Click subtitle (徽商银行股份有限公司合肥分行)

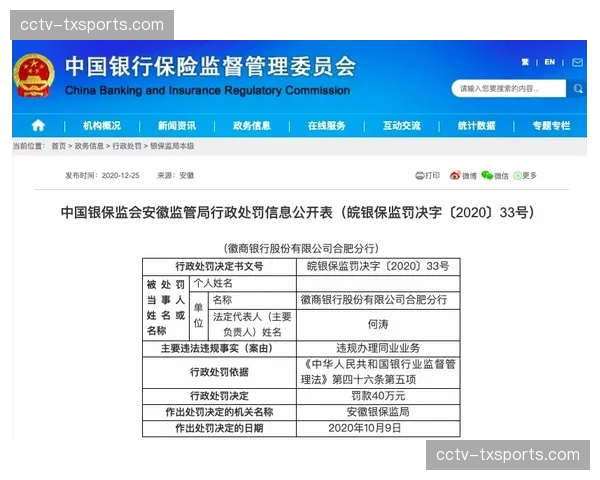coord(301,248)
